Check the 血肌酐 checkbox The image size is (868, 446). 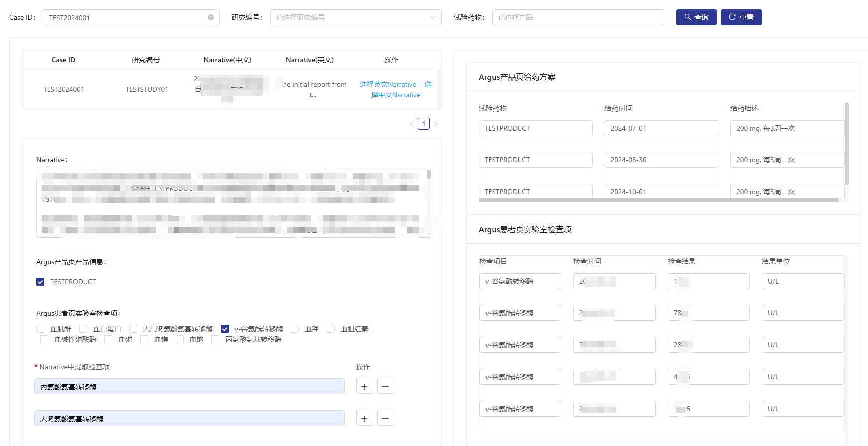[x=40, y=329]
